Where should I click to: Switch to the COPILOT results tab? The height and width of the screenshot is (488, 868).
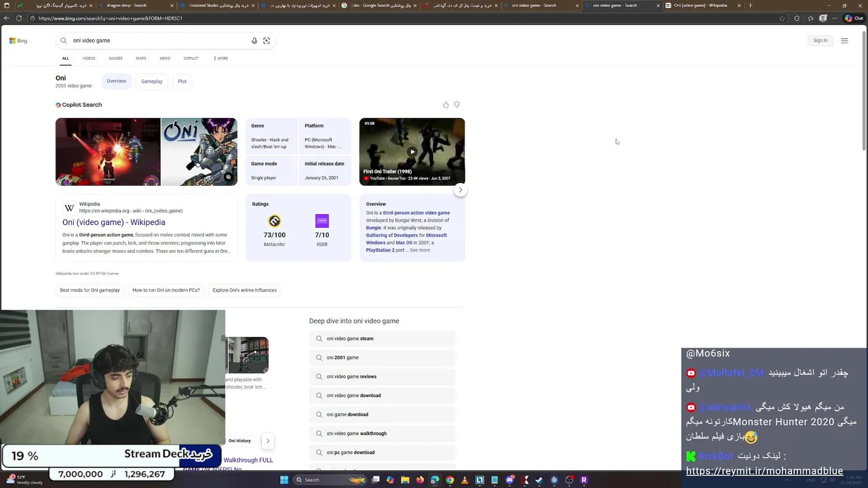(191, 58)
